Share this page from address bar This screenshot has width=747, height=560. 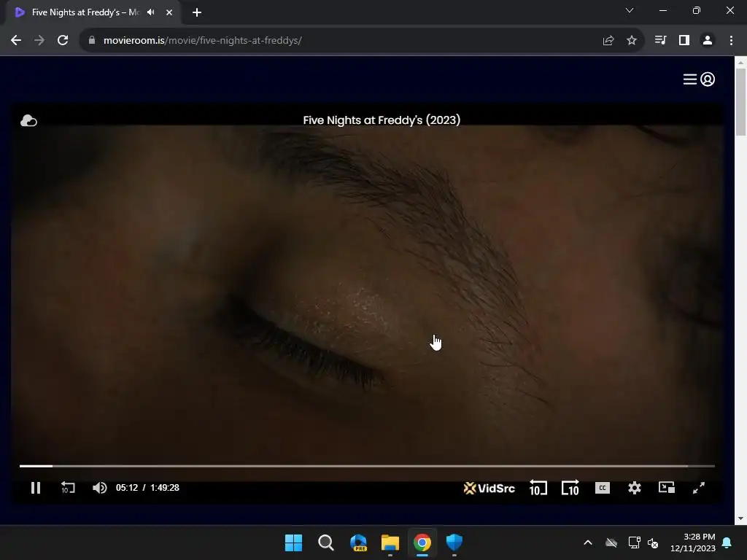coord(608,41)
